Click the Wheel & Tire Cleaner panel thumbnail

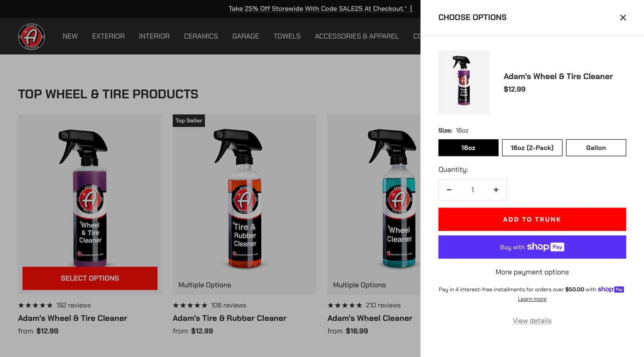pyautogui.click(x=463, y=82)
